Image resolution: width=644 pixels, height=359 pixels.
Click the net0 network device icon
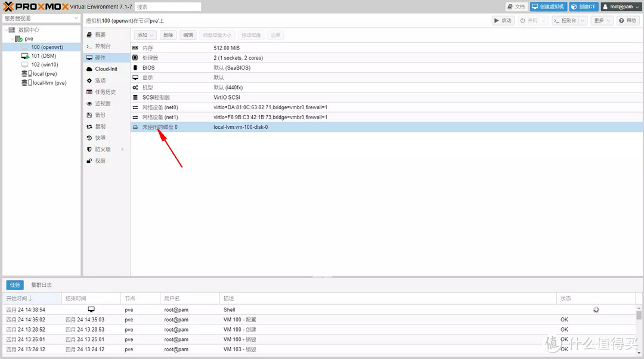click(x=135, y=107)
